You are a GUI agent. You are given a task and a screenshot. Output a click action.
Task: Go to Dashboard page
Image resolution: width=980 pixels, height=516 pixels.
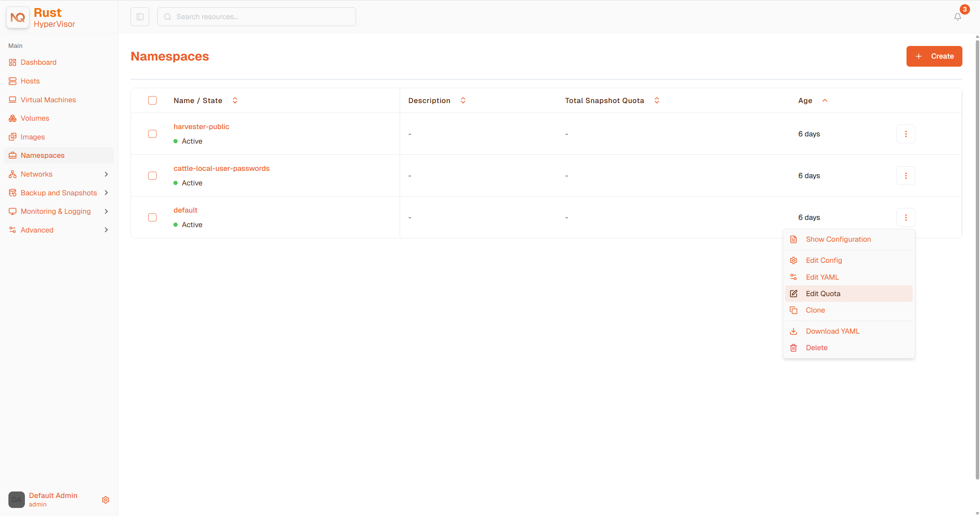pos(59,62)
